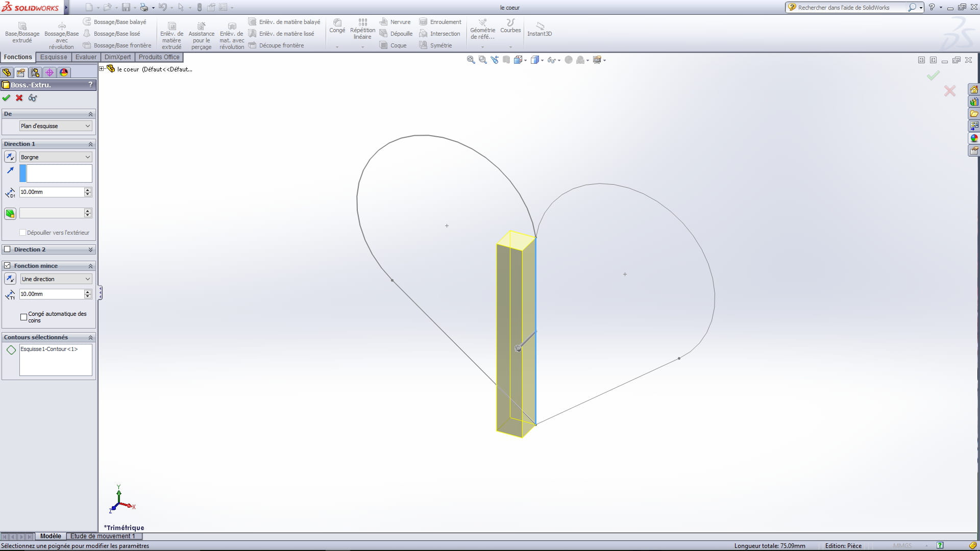Collapse the Contours sélectionnés section
This screenshot has height=551, width=980.
[90, 337]
